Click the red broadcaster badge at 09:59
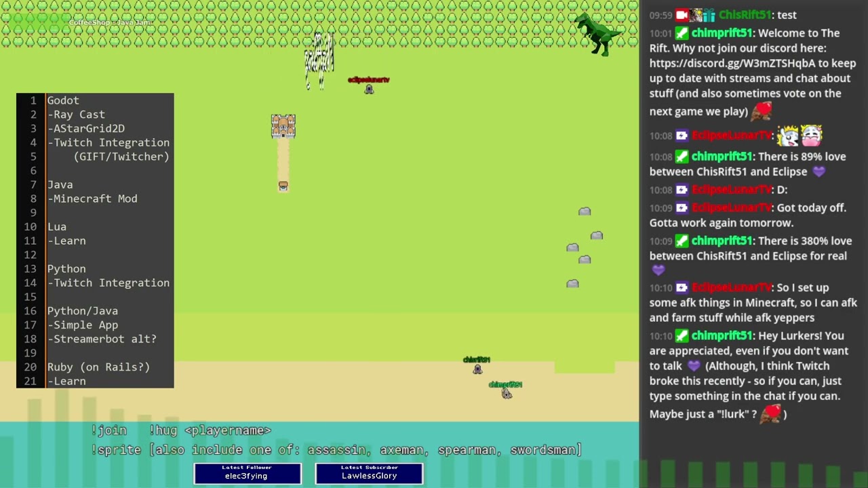This screenshot has height=488, width=868. [x=682, y=15]
